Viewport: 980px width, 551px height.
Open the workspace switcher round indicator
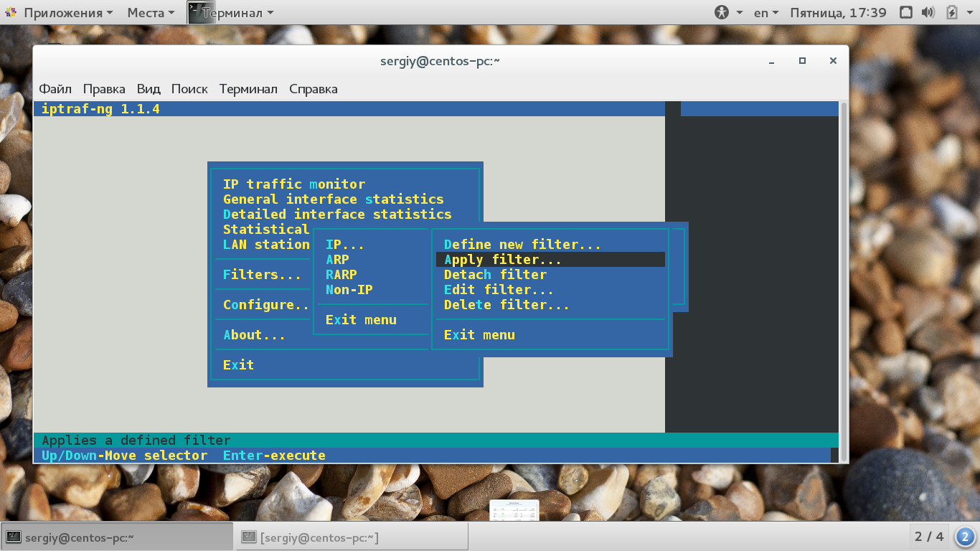pyautogui.click(x=965, y=536)
